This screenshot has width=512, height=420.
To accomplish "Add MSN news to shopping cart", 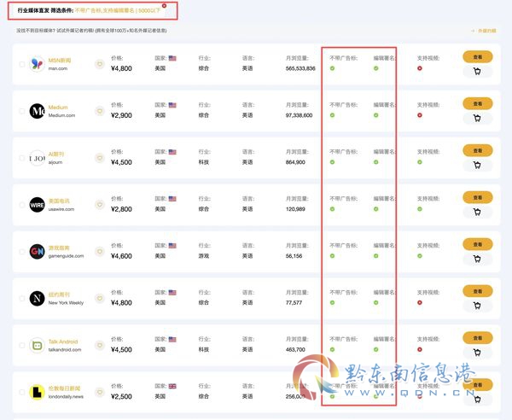I will pyautogui.click(x=477, y=72).
